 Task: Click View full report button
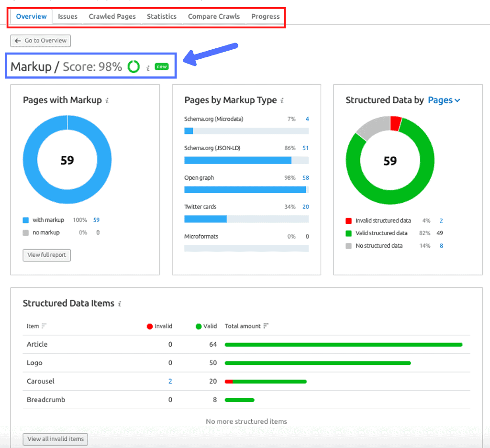pyautogui.click(x=46, y=255)
